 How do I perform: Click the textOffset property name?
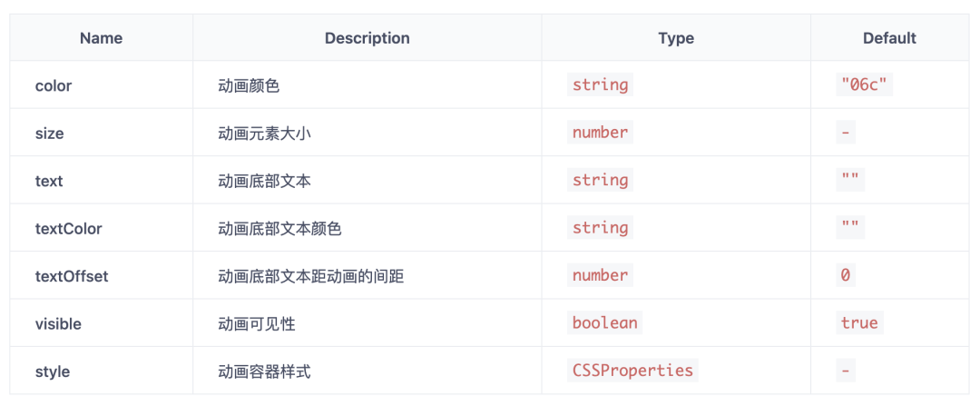pyautogui.click(x=72, y=276)
